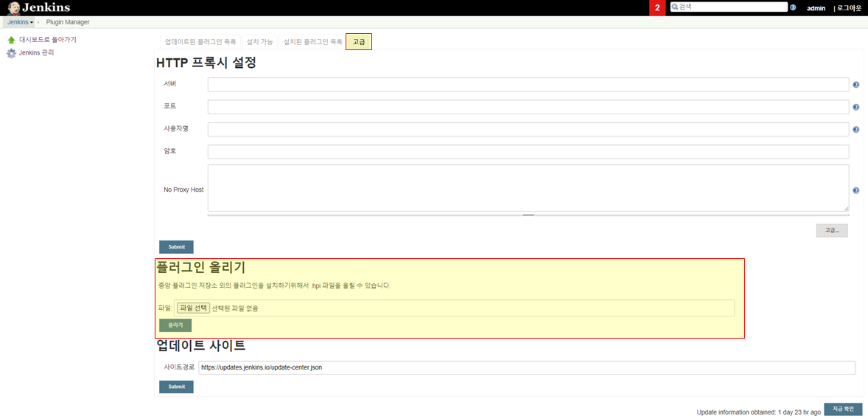Click the 플러그인 올리기 heading text

201,268
